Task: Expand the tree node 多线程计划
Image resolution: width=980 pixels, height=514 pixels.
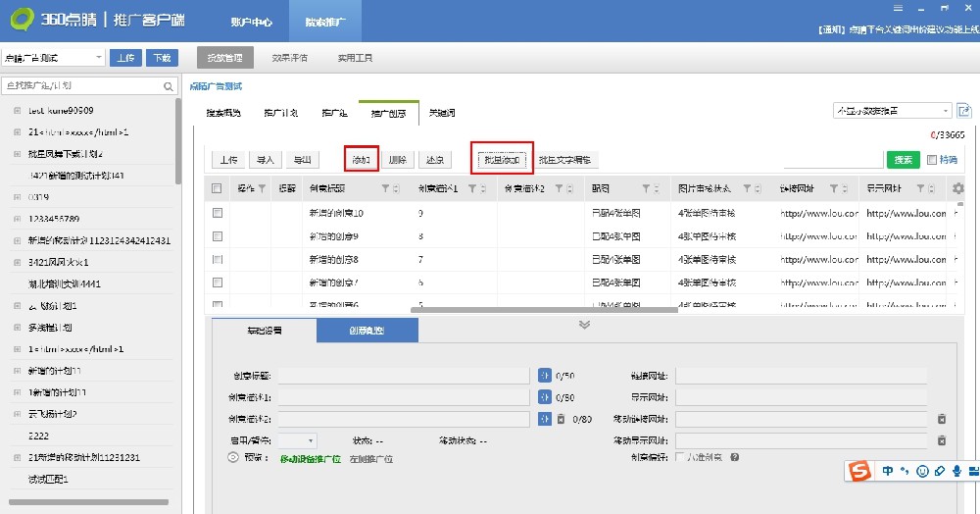Action: point(18,327)
